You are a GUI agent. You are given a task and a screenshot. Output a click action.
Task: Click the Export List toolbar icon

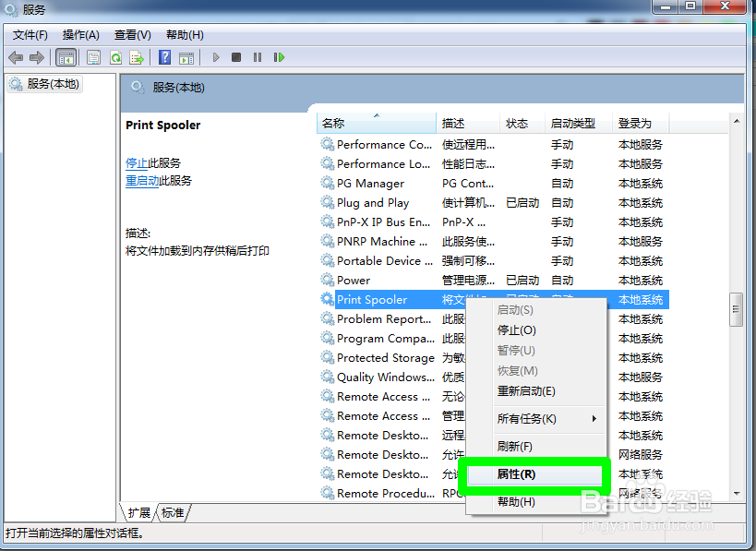[x=137, y=57]
